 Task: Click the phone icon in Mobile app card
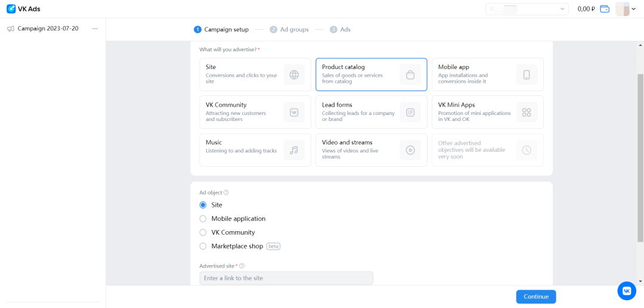point(527,74)
